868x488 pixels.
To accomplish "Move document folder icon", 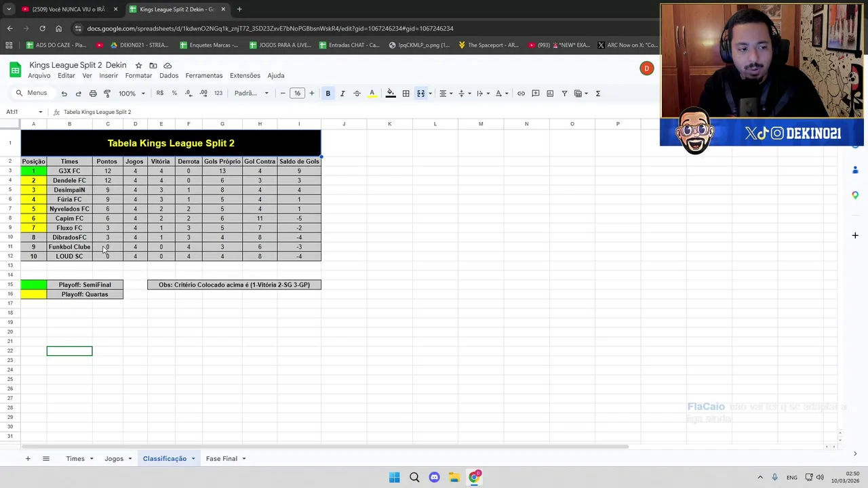I will [153, 65].
